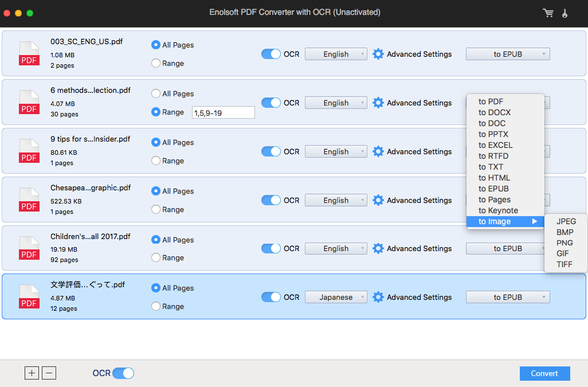Click PDF icon of 003_SC_ENG_US.pdf
Image resolution: width=588 pixels, height=387 pixels.
click(x=29, y=54)
